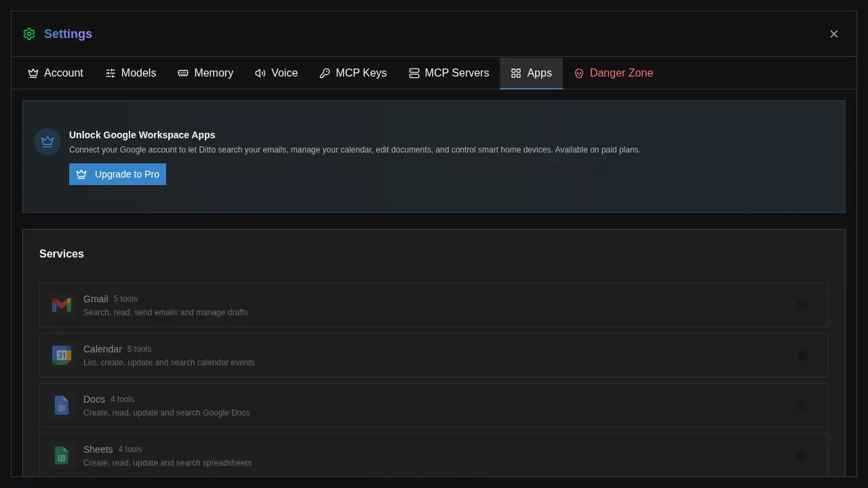Open the MCP Servers tab

pyautogui.click(x=449, y=73)
